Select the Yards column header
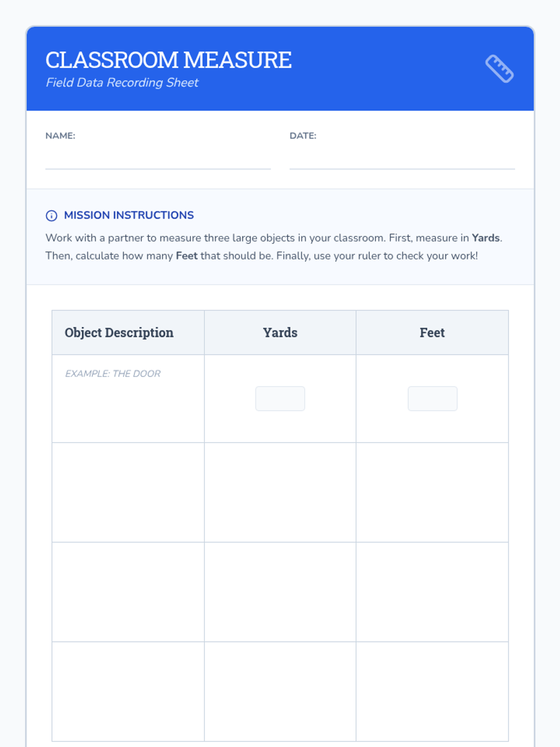 280,333
